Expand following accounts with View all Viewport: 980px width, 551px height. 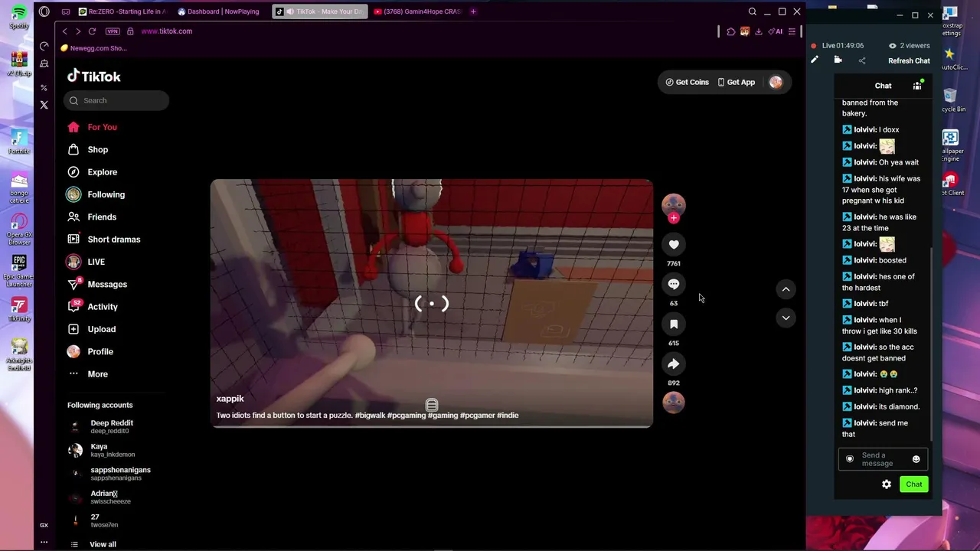click(x=103, y=544)
